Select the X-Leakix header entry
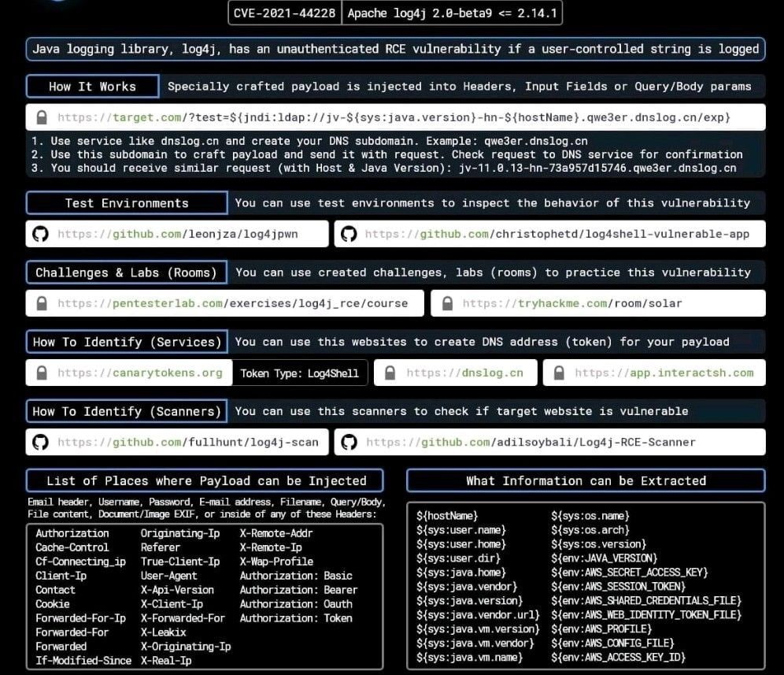The width and height of the screenshot is (784, 675). (163, 632)
